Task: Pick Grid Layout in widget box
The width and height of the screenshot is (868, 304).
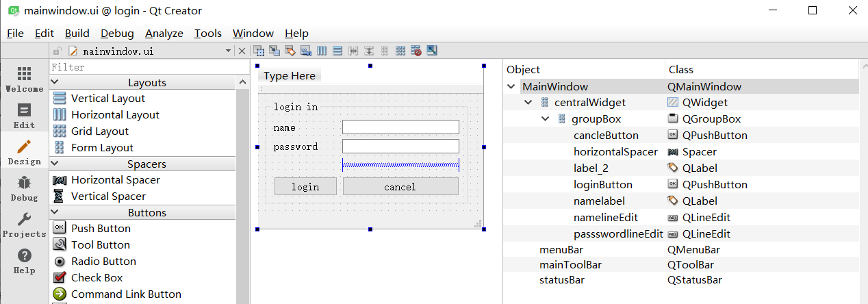Action: click(x=100, y=131)
